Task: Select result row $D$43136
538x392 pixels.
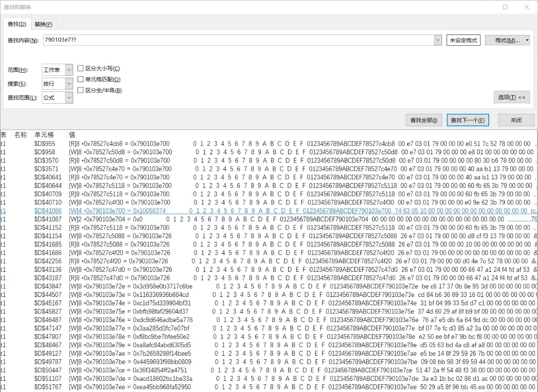Action: (x=269, y=270)
